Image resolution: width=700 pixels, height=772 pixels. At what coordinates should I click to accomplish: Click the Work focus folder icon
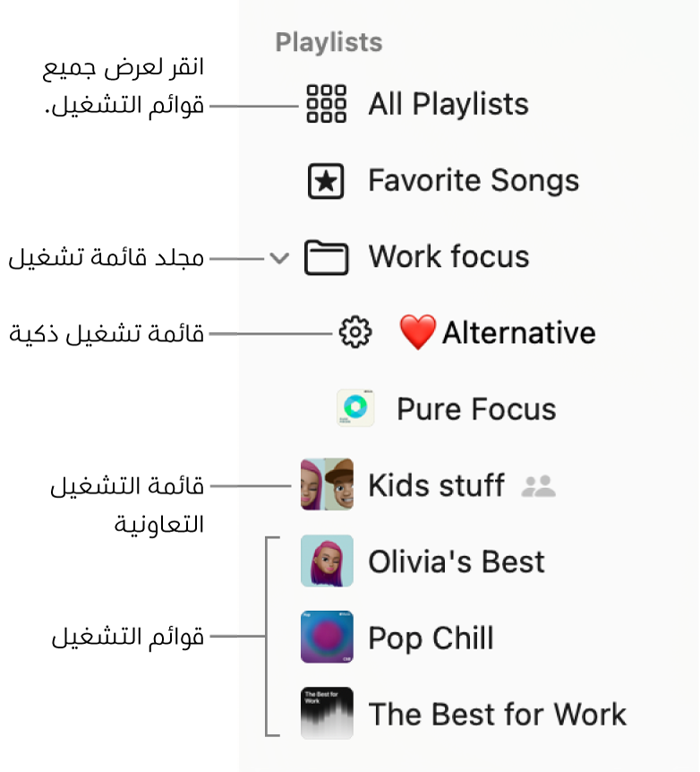coord(326,258)
